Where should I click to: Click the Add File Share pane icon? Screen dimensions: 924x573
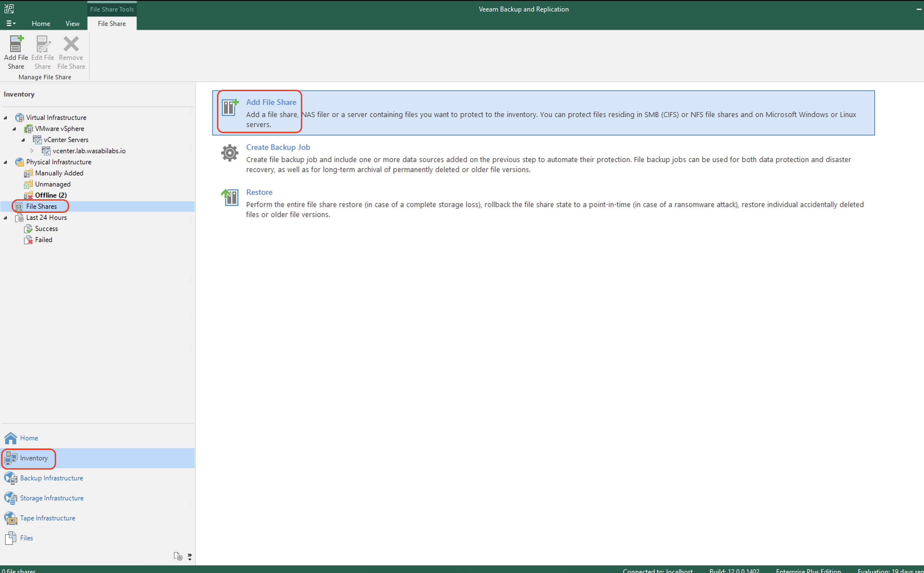(x=230, y=107)
